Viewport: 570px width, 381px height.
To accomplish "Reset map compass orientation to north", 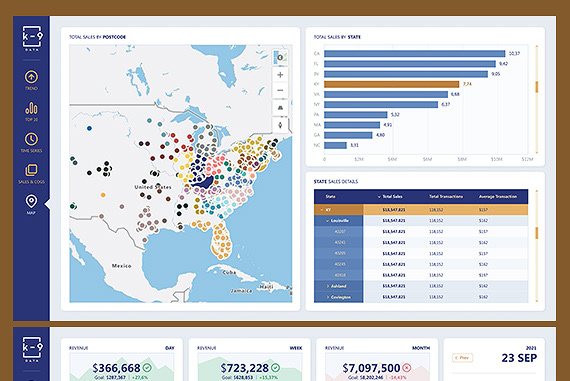I will 280,125.
